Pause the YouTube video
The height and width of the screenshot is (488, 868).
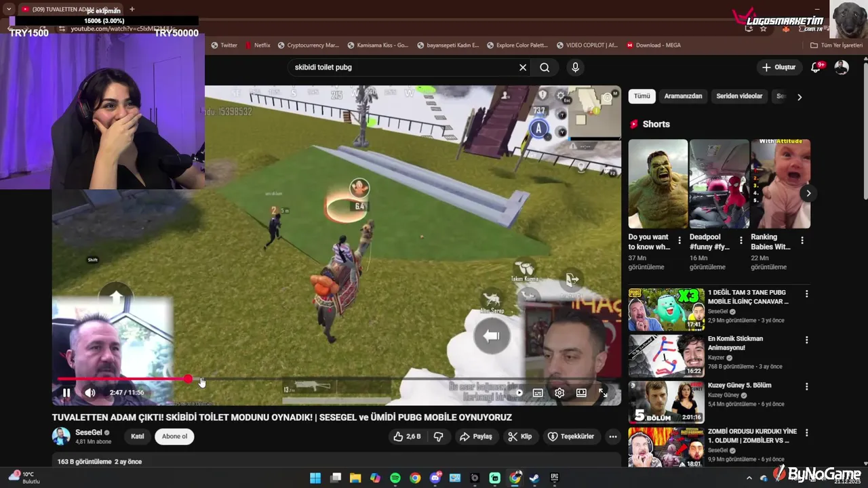tap(66, 392)
